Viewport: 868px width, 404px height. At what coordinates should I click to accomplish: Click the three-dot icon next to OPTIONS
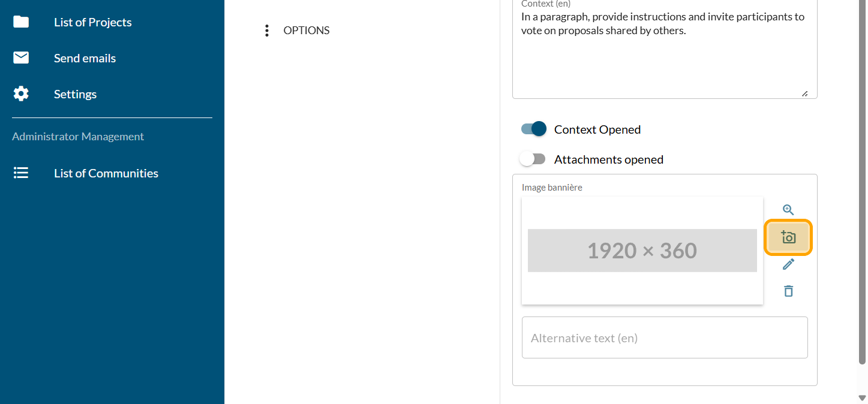click(267, 31)
